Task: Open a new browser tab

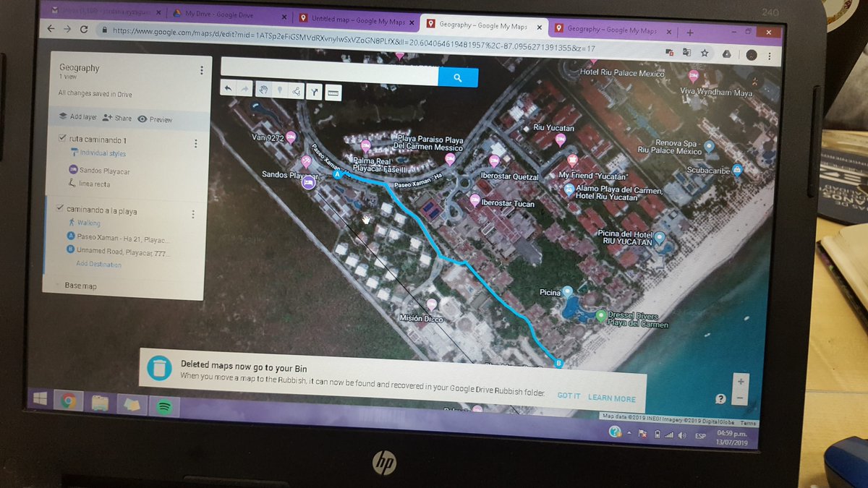Action: (690, 33)
